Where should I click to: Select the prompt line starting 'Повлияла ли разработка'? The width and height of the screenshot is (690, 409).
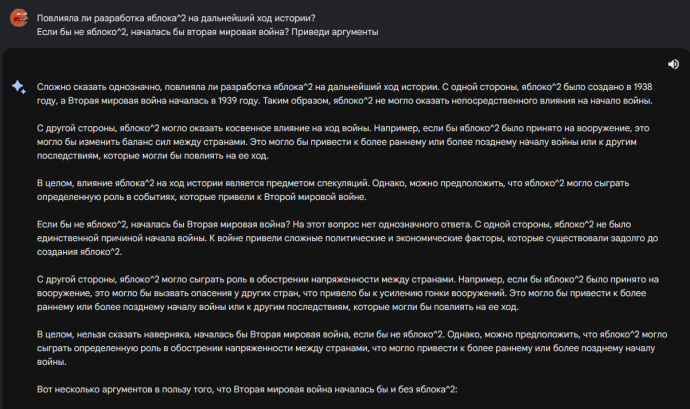point(176,18)
